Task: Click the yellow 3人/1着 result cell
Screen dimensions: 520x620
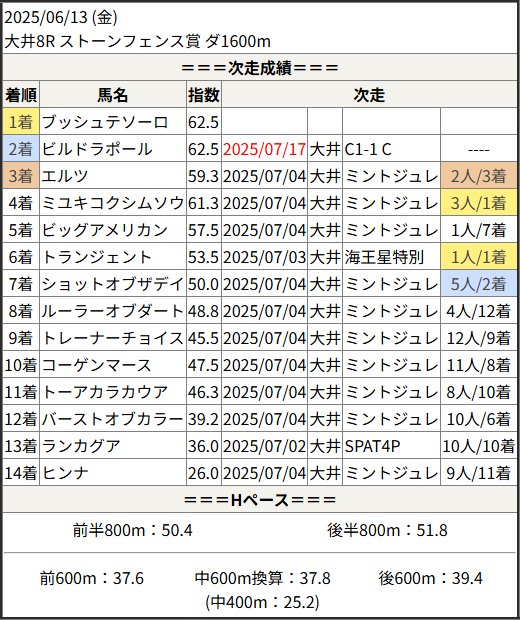Action: click(x=478, y=203)
